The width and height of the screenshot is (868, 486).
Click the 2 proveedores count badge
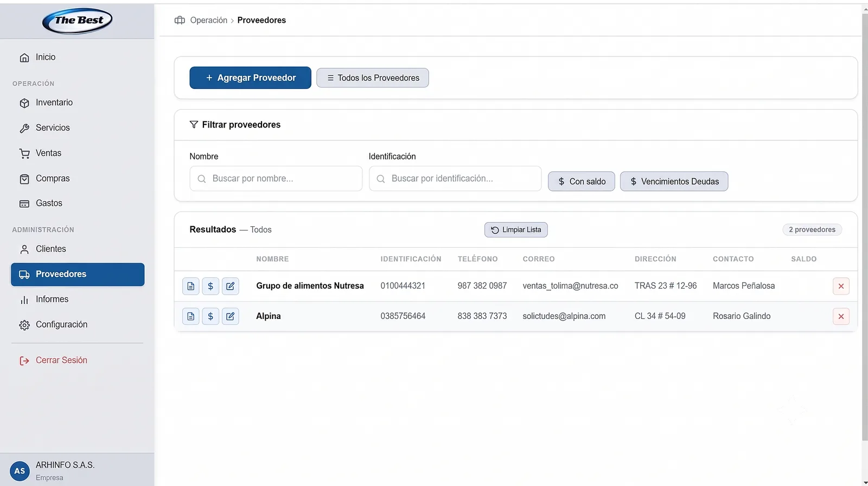click(x=812, y=230)
